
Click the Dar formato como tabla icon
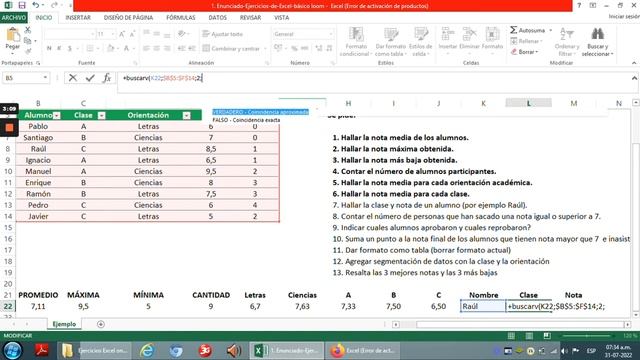(x=391, y=35)
